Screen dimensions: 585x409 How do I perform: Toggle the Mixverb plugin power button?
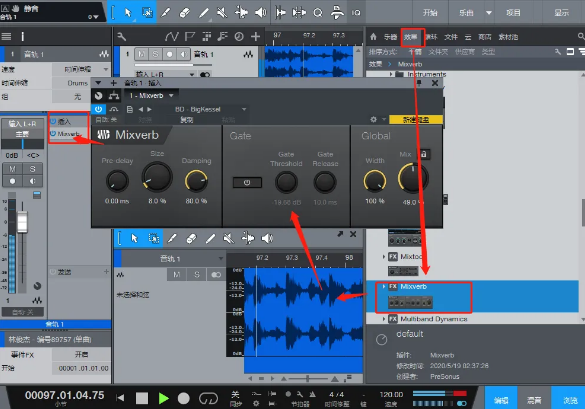(98, 109)
